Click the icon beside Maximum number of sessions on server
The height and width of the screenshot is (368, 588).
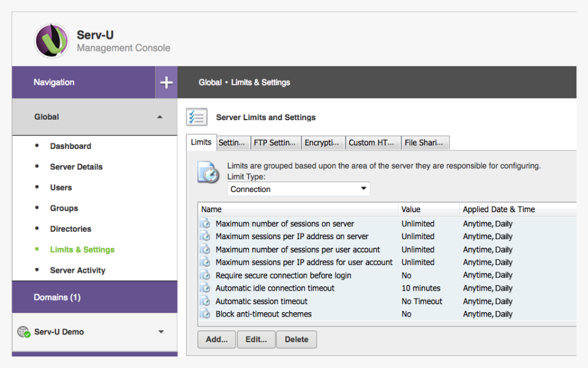coord(206,224)
